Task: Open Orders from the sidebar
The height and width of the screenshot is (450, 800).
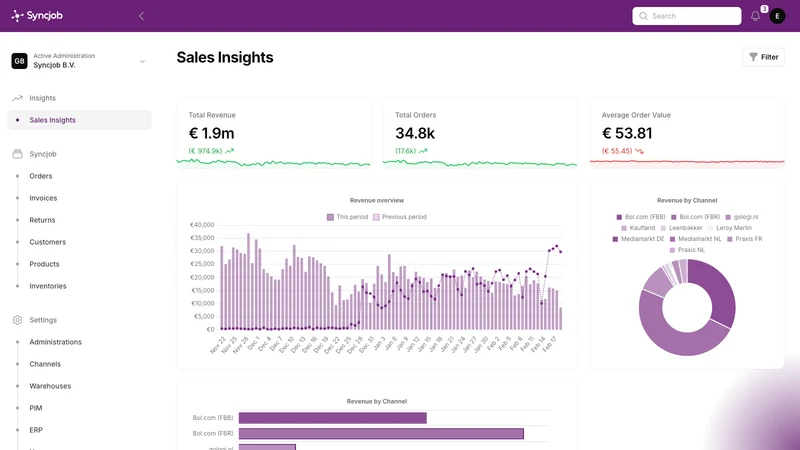Action: (41, 176)
